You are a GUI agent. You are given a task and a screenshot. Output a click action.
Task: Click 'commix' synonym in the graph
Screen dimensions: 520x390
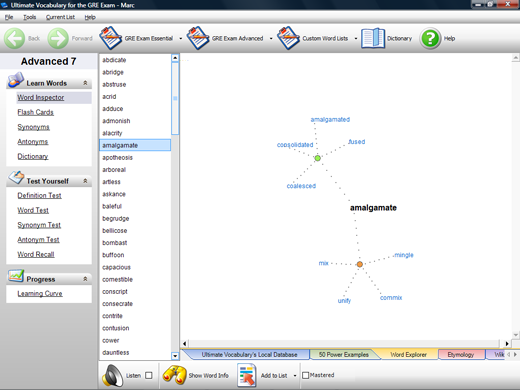(391, 298)
